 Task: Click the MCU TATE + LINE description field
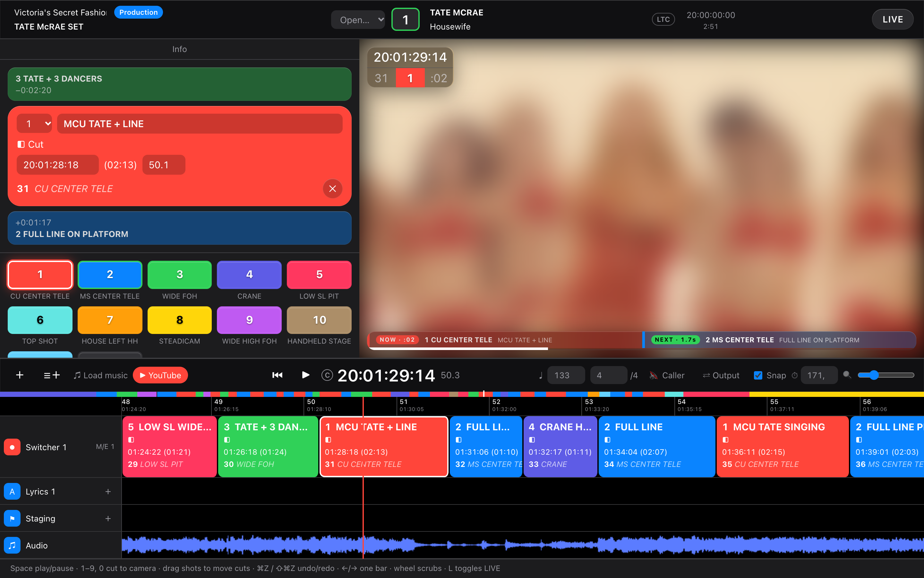point(200,124)
